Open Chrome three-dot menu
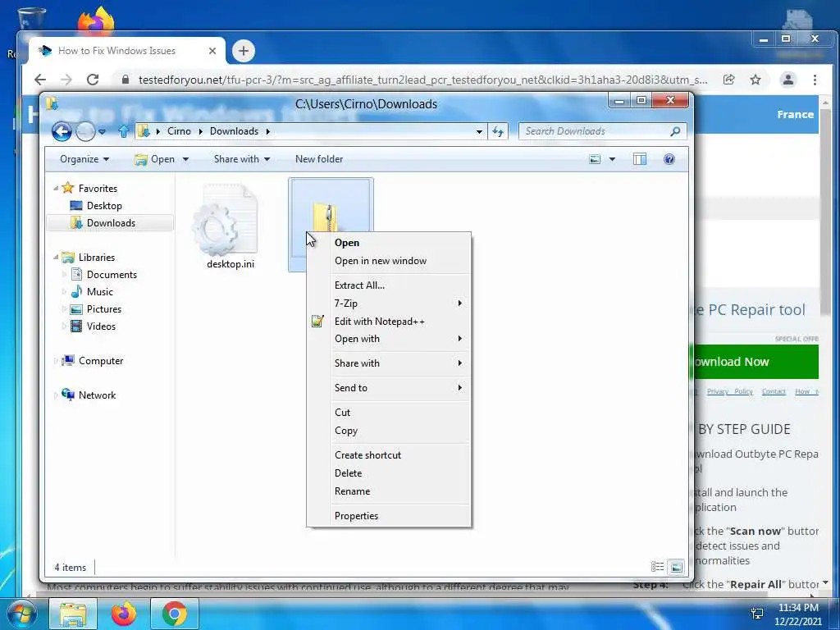Viewport: 840px width, 630px height. point(815,80)
